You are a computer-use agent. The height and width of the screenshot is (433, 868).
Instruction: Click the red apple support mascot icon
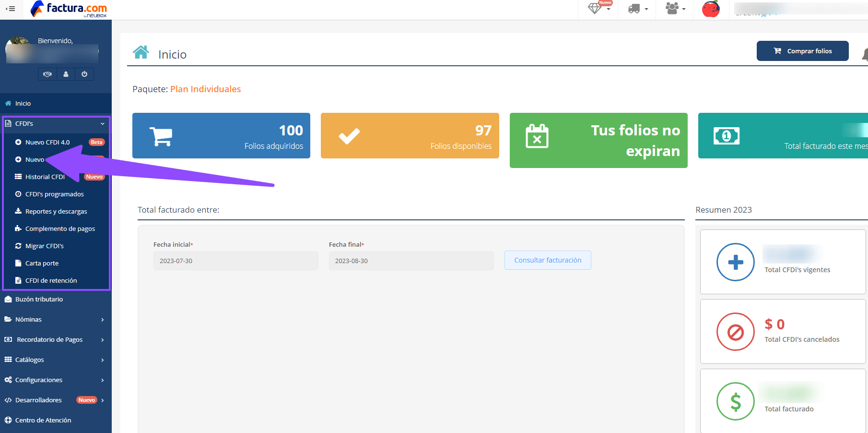click(711, 9)
